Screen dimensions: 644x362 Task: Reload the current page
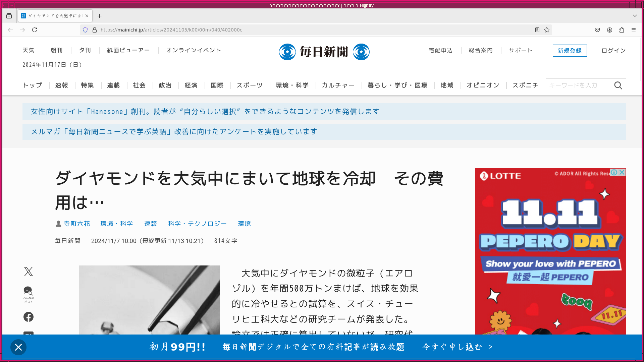click(35, 30)
